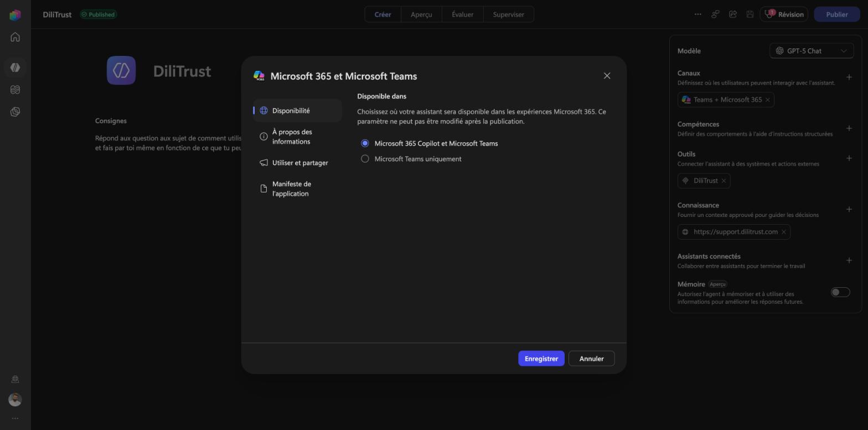This screenshot has height=430, width=868.
Task: Remove the DiliTrust tool chip
Action: (x=724, y=181)
